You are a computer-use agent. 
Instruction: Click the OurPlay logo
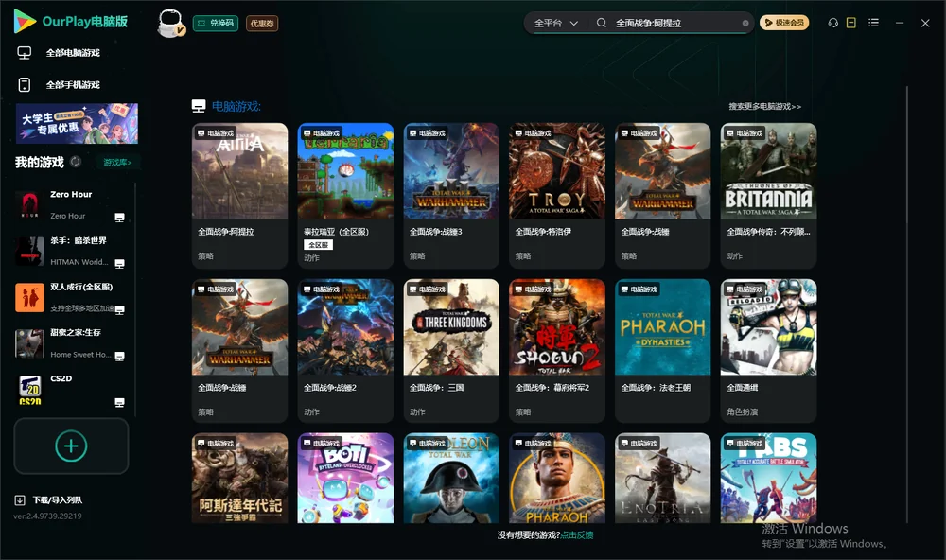(x=71, y=22)
